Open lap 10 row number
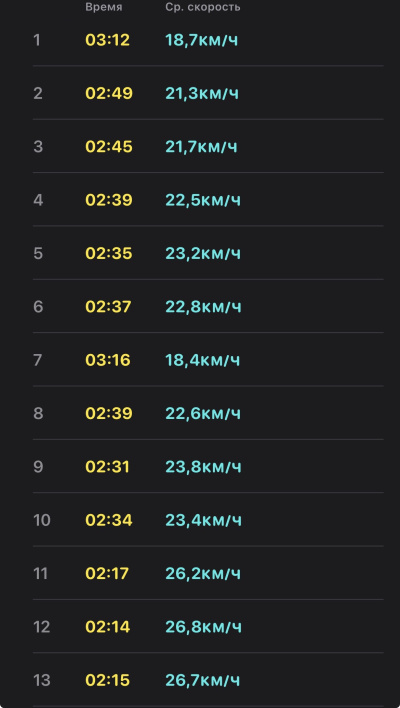Screen dimensions: 400x708 point(42,520)
